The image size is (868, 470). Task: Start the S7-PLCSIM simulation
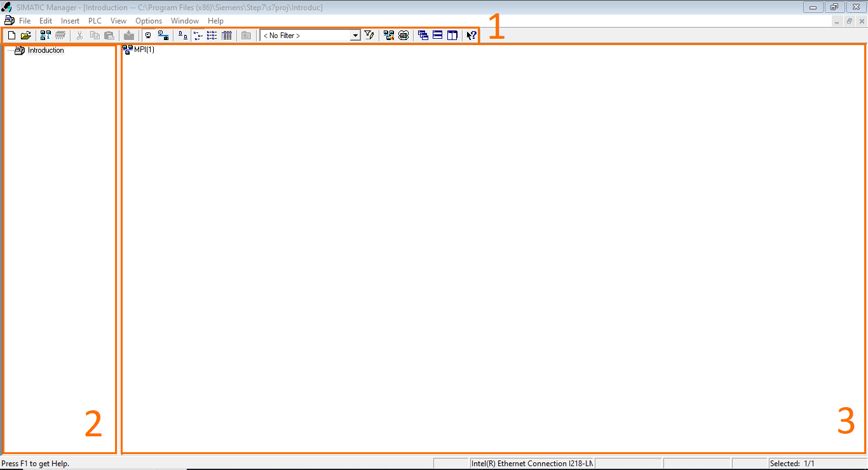403,35
